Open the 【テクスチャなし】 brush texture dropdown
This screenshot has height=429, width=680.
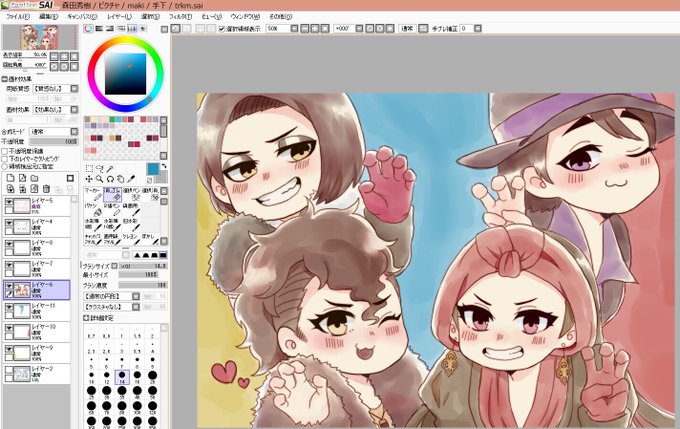point(136,307)
